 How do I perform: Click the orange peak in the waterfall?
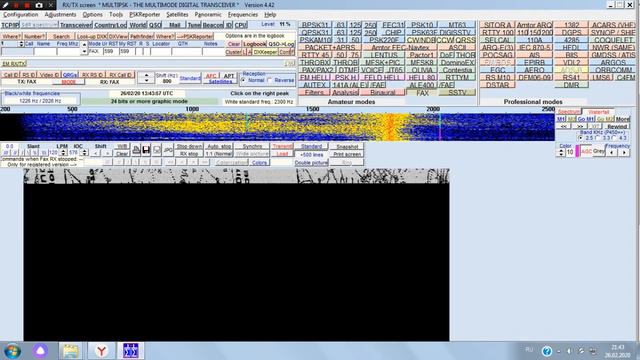pyautogui.click(x=390, y=127)
